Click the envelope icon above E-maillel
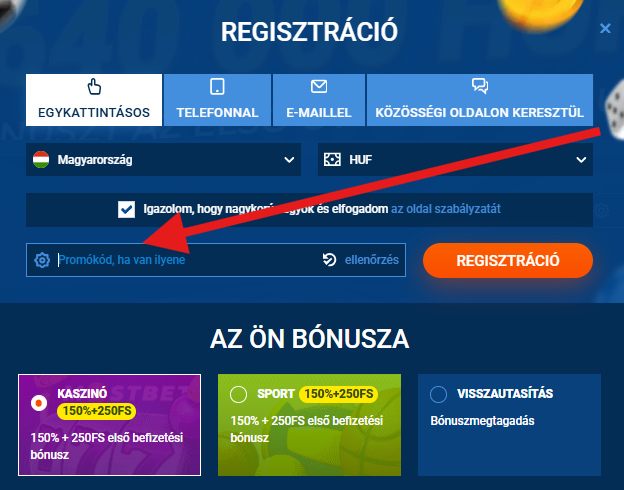The height and width of the screenshot is (490, 624). click(x=319, y=86)
